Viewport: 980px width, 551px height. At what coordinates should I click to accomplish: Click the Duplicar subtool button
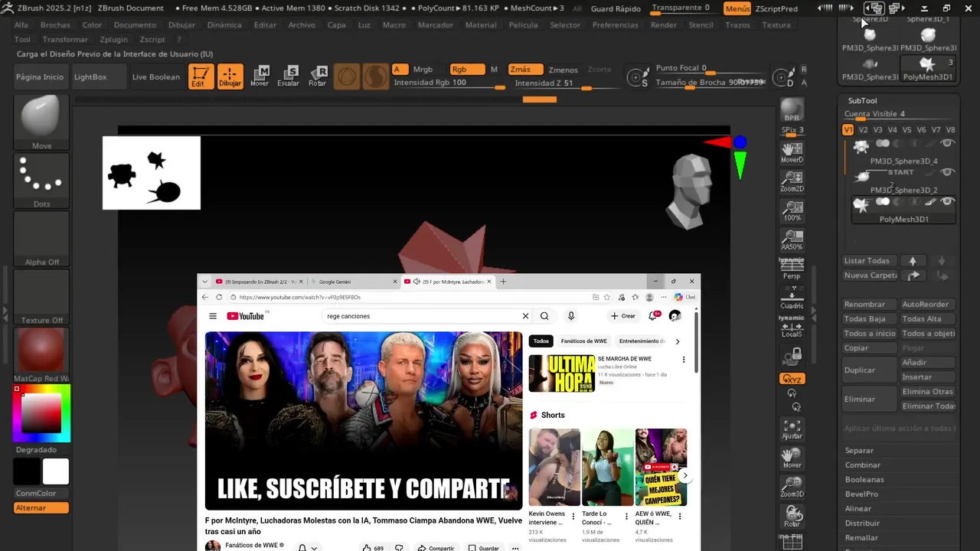coord(870,370)
